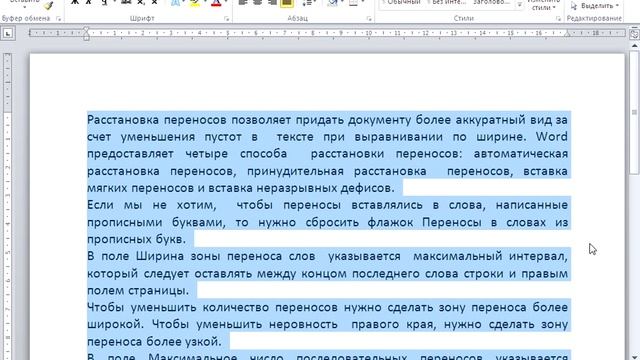Click the tab stop selector box

click(x=8, y=34)
